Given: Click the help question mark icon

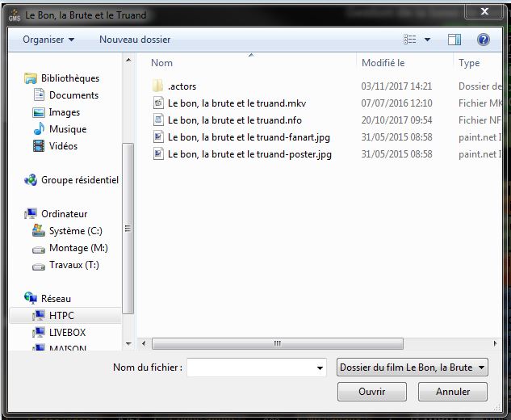Looking at the screenshot, I should click(484, 39).
